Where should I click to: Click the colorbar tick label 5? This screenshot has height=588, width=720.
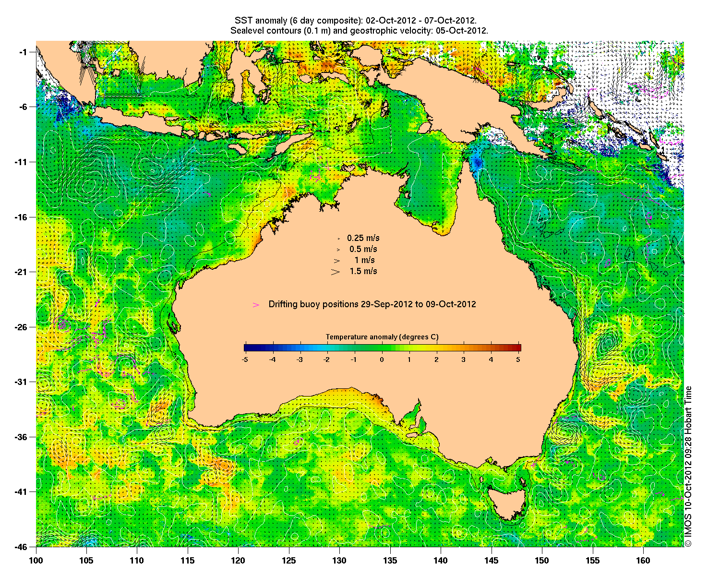518,360
